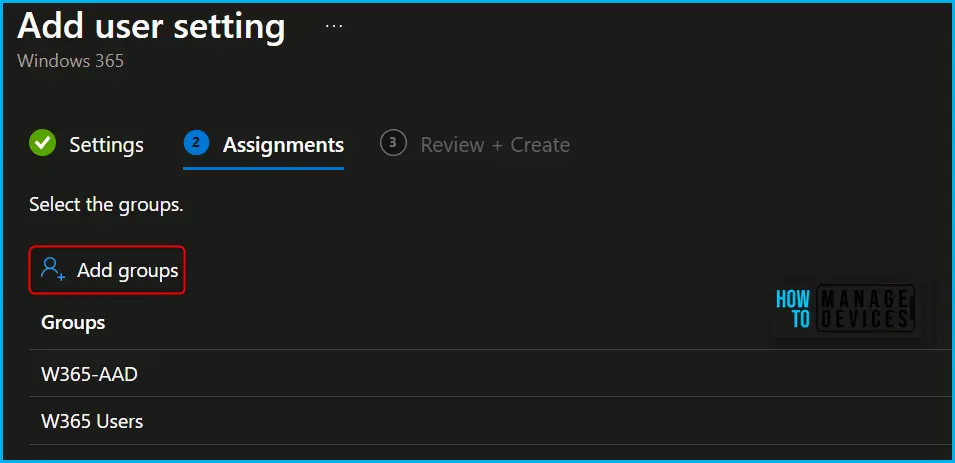The image size is (955, 463).
Task: Click the MANAGE DEVICES boxed watermark text
Action: 865,309
